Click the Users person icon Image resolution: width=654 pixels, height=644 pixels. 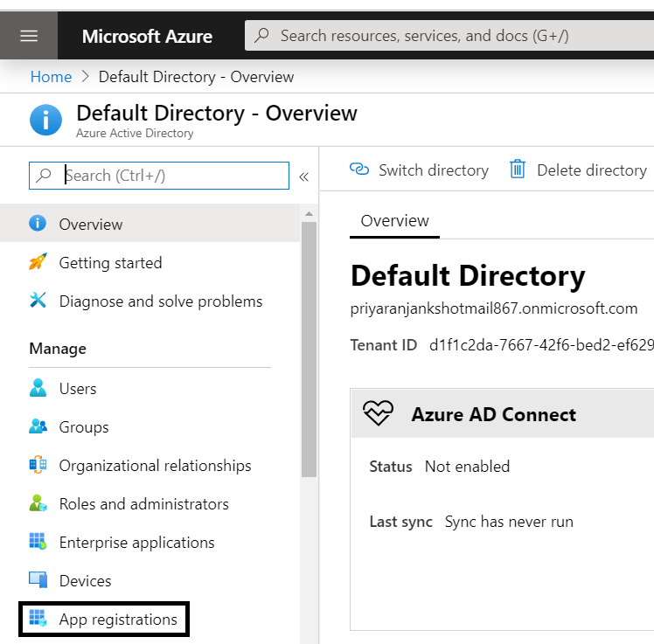tap(38, 388)
